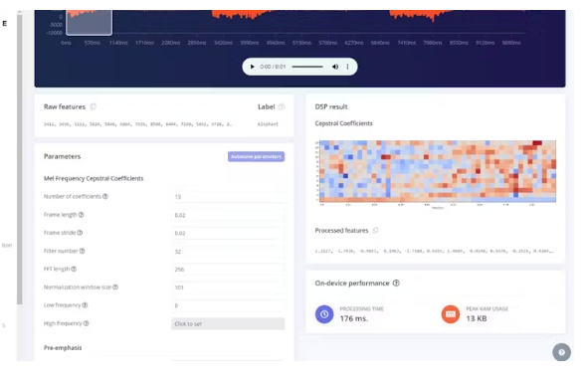This screenshot has width=588, height=382.
Task: Play the audio sample
Action: pos(252,67)
